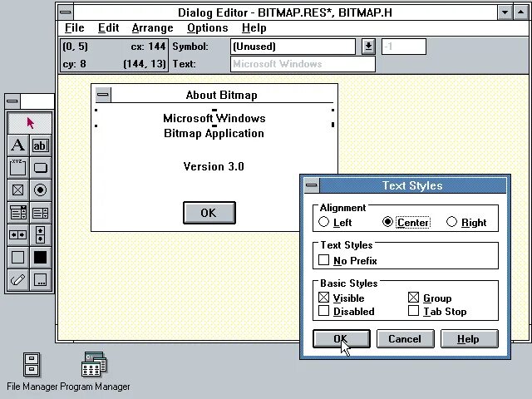Open the Edit menu
The height and width of the screenshot is (399, 532).
[x=108, y=27]
